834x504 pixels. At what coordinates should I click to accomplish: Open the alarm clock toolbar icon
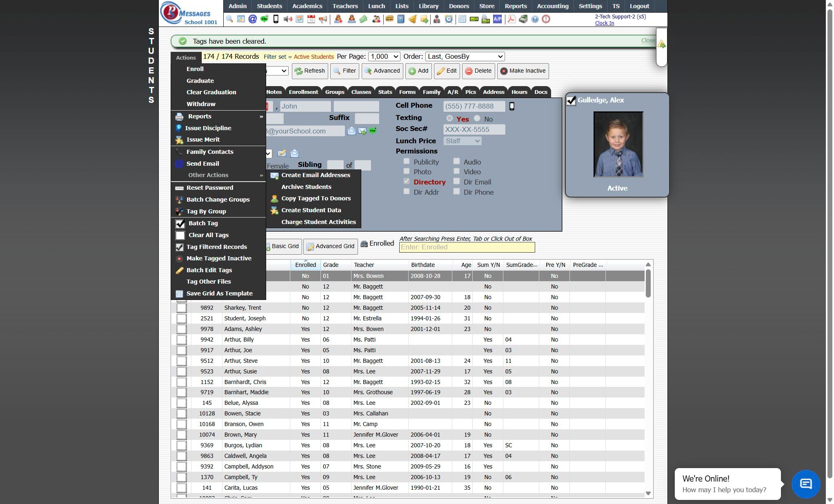449,19
